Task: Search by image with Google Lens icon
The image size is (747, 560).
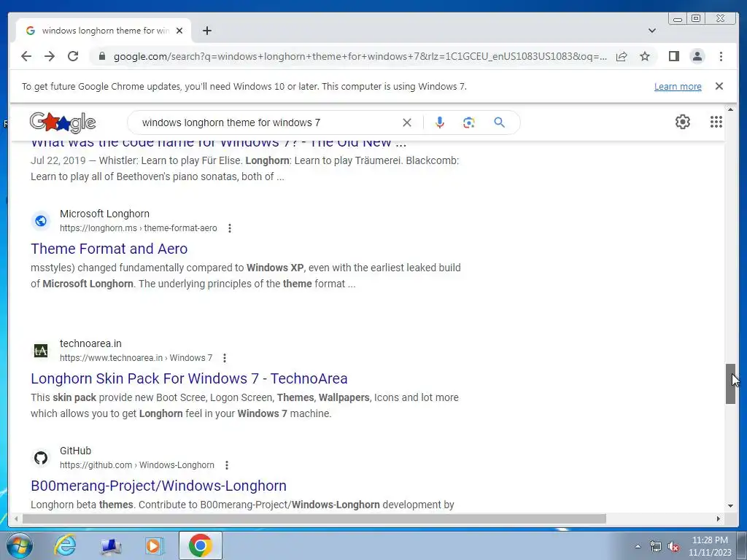Action: coord(469,122)
